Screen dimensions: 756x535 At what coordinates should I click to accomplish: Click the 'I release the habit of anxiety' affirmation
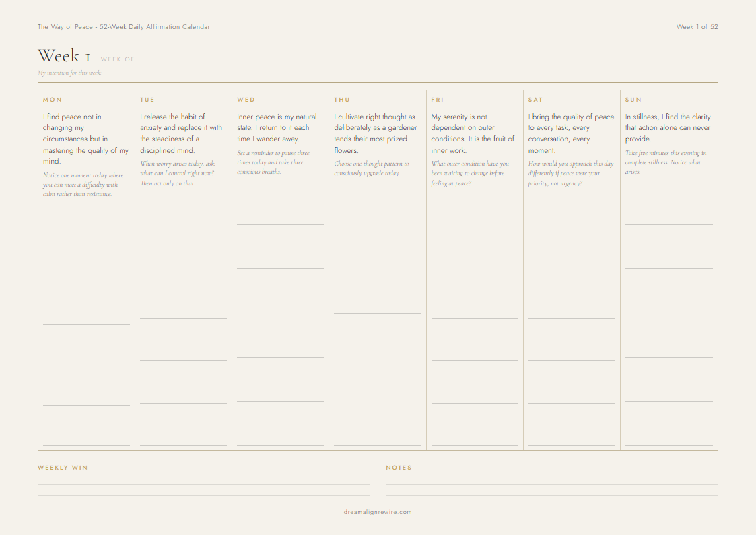(x=181, y=133)
